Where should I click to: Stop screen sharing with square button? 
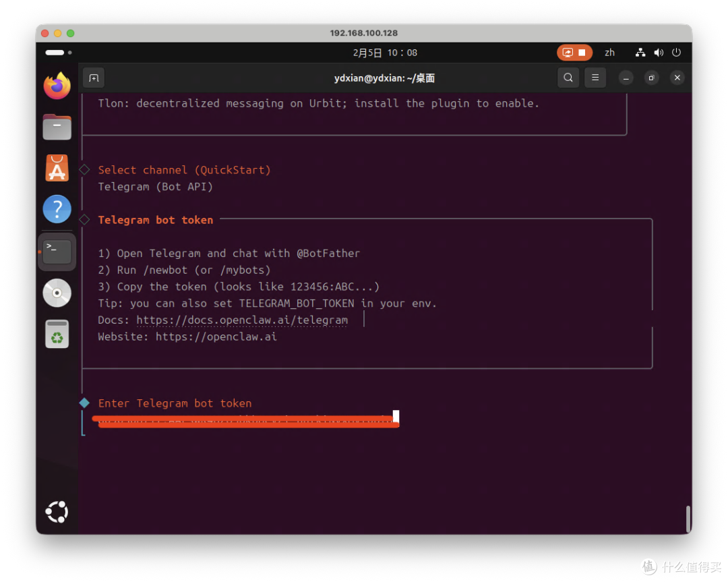(582, 53)
